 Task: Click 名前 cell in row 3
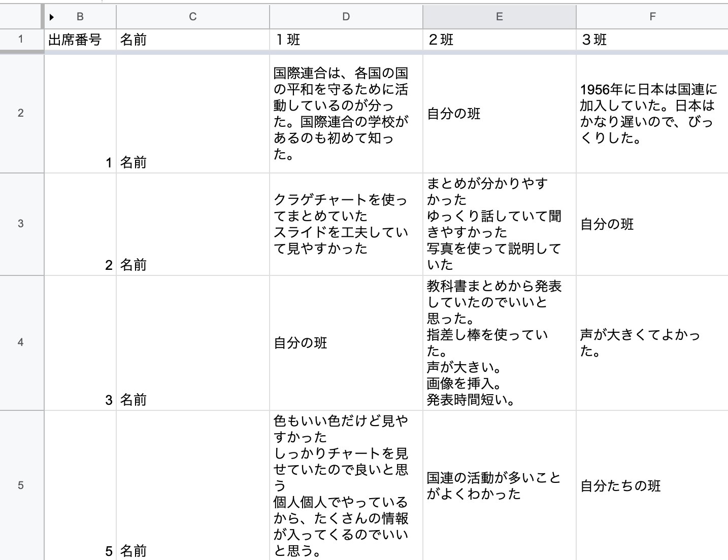coord(193,224)
